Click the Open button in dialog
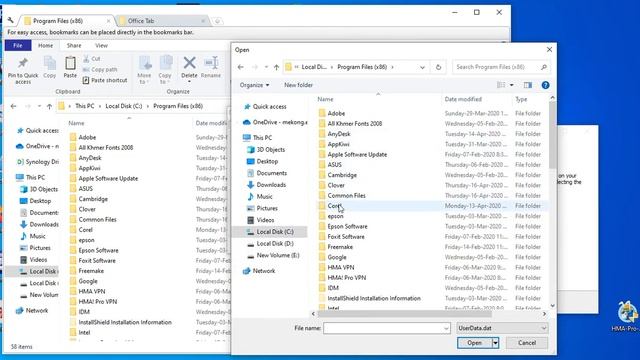640x360 pixels. coord(475,343)
